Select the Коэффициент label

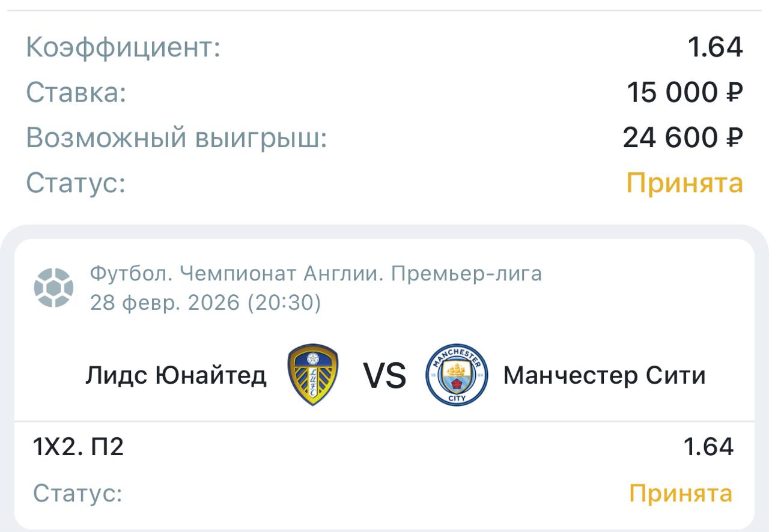[x=123, y=47]
